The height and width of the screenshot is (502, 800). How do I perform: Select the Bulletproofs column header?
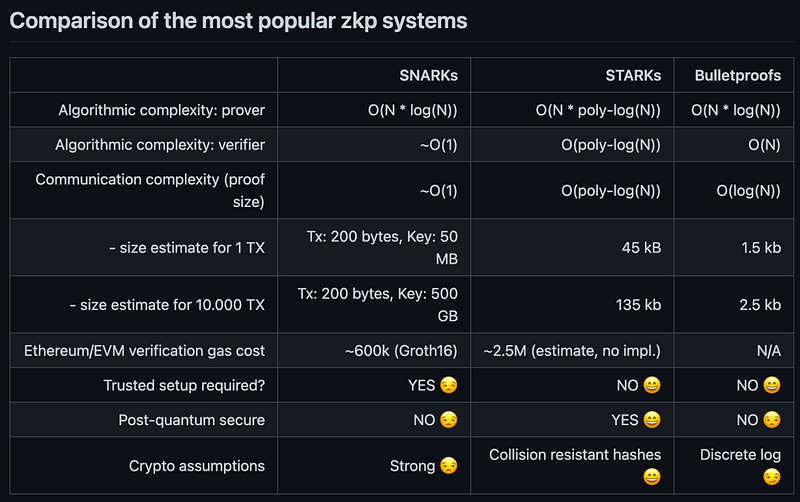[x=738, y=76]
